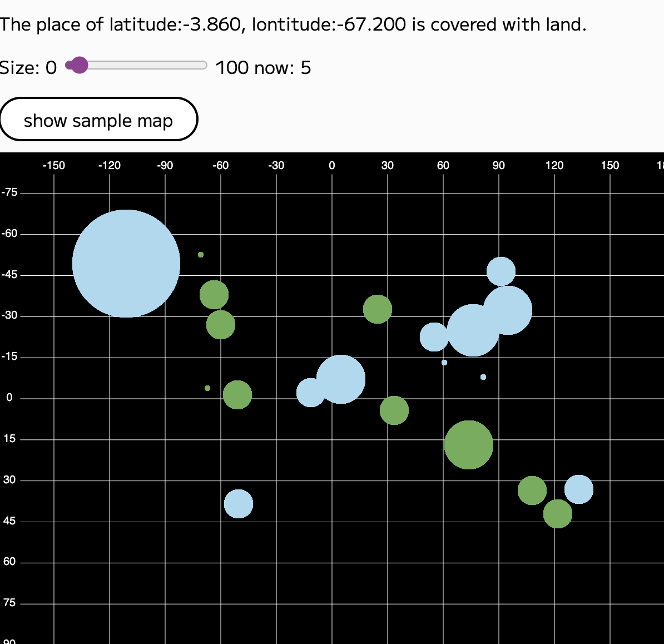The image size is (664, 644).
Task: Select the largest green circle below latitude 15
Action: coord(469,445)
